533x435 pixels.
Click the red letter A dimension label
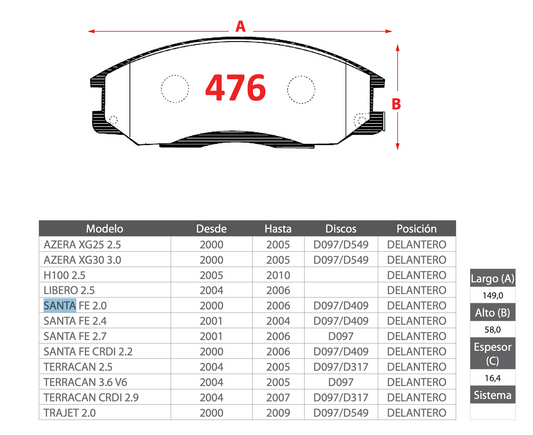(x=240, y=26)
